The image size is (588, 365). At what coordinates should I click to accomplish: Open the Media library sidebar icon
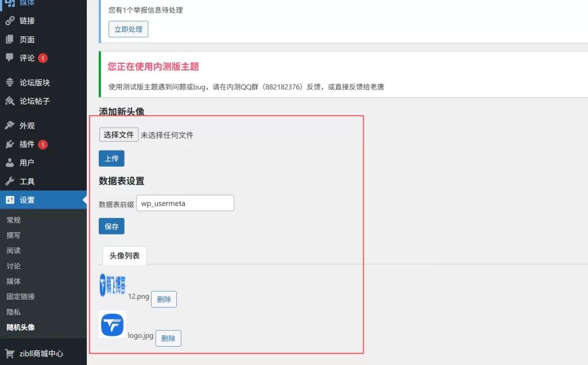click(x=10, y=3)
